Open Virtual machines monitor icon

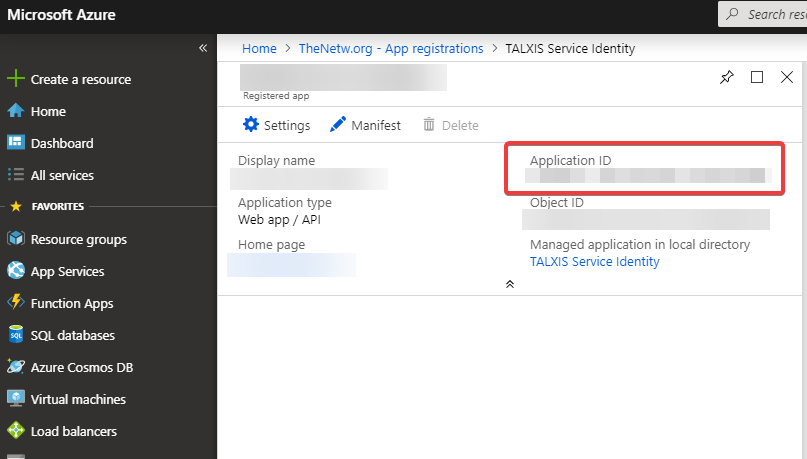click(16, 398)
